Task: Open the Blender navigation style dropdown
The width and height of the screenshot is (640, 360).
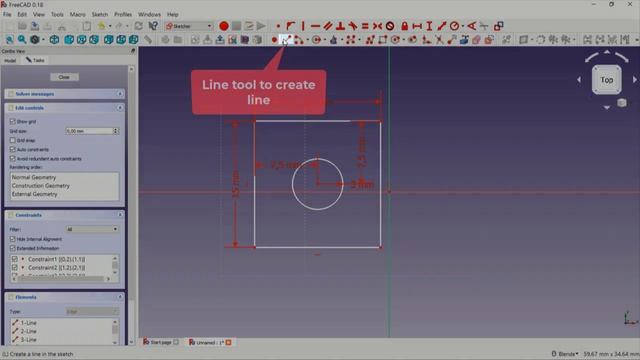Action: tap(565, 354)
